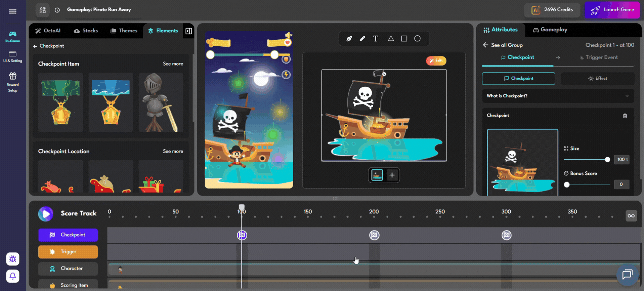Open the Themes tab
Image resolution: width=644 pixels, height=291 pixels.
point(124,31)
